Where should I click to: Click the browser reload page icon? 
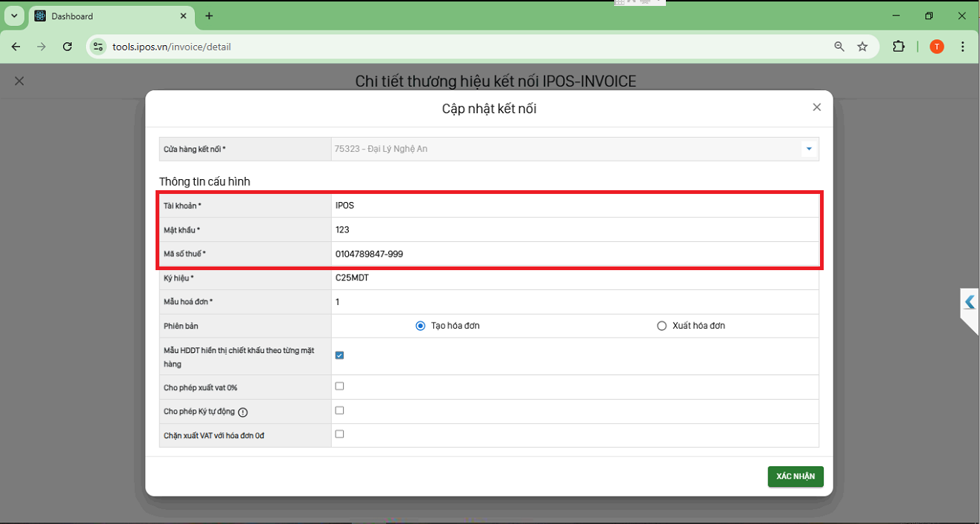click(x=67, y=47)
